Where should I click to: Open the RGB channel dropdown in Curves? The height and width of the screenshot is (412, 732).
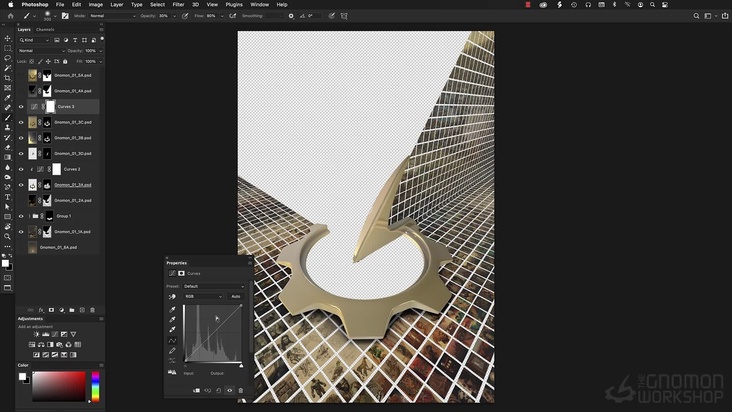[x=203, y=296]
